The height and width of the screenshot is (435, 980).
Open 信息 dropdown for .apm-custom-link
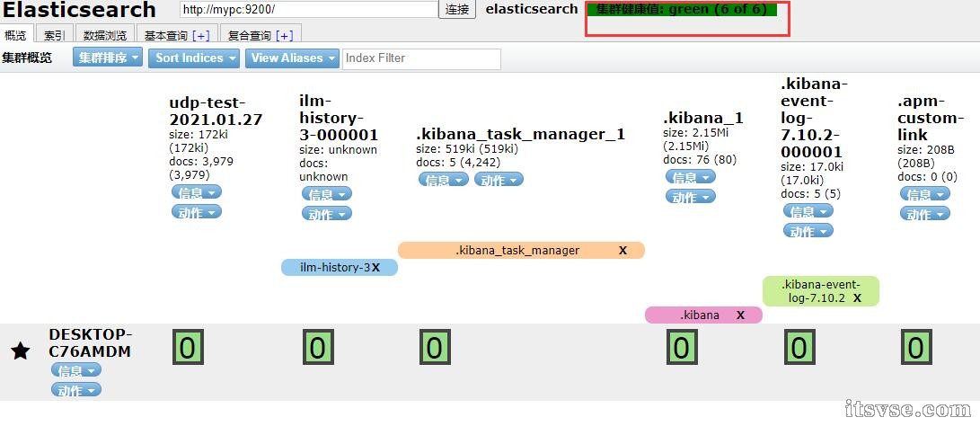coord(925,194)
